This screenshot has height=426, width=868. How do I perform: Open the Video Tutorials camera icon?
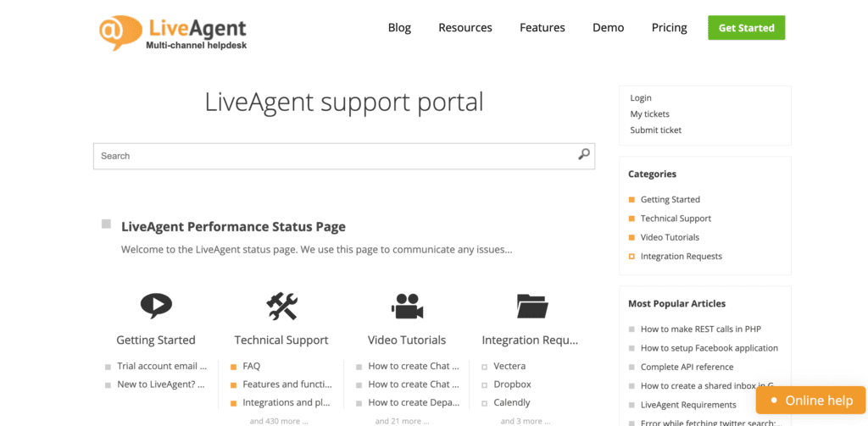[x=407, y=306]
